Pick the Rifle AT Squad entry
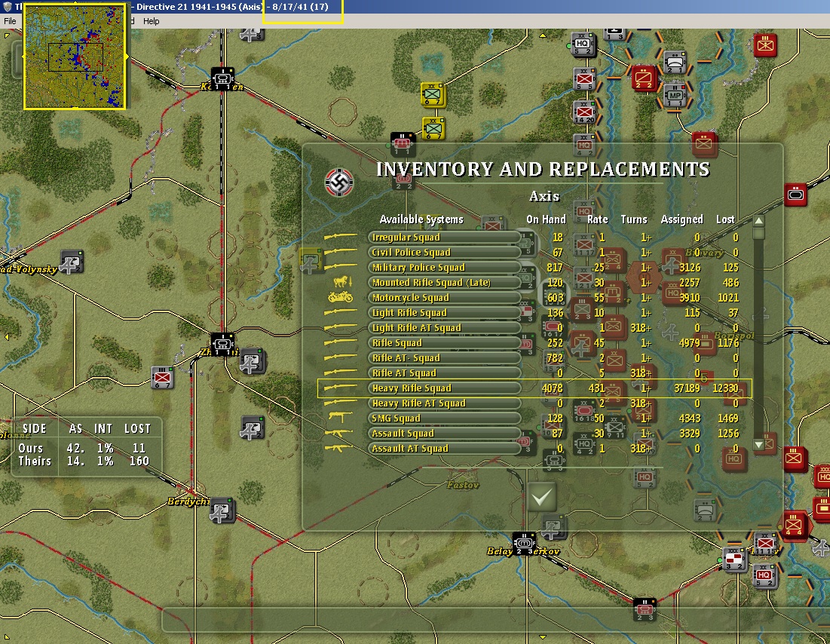This screenshot has height=644, width=830. click(445, 373)
